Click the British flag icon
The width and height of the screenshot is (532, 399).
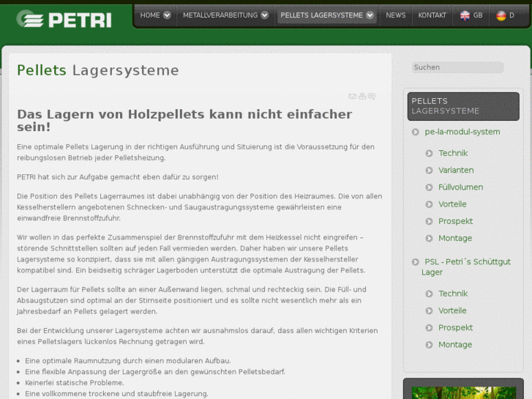pyautogui.click(x=465, y=15)
